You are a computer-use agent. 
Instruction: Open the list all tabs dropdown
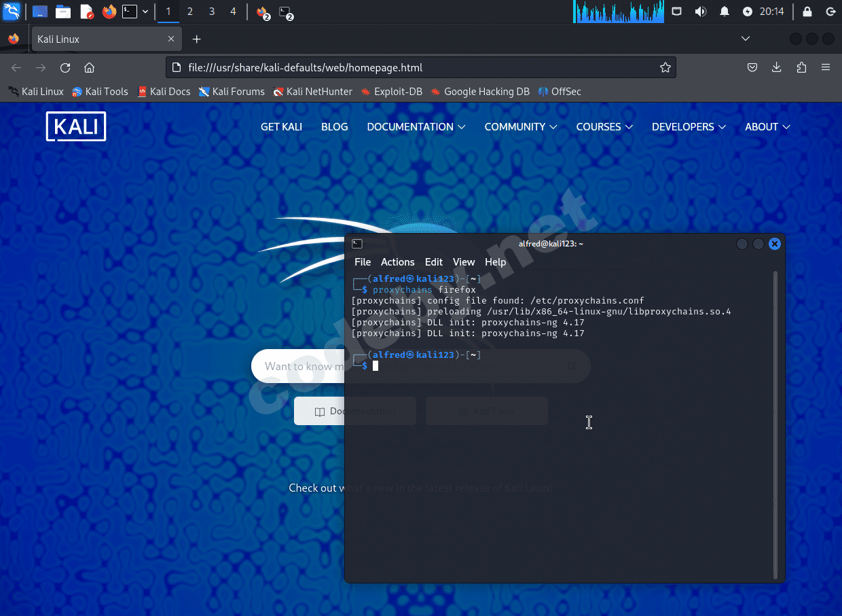point(746,39)
